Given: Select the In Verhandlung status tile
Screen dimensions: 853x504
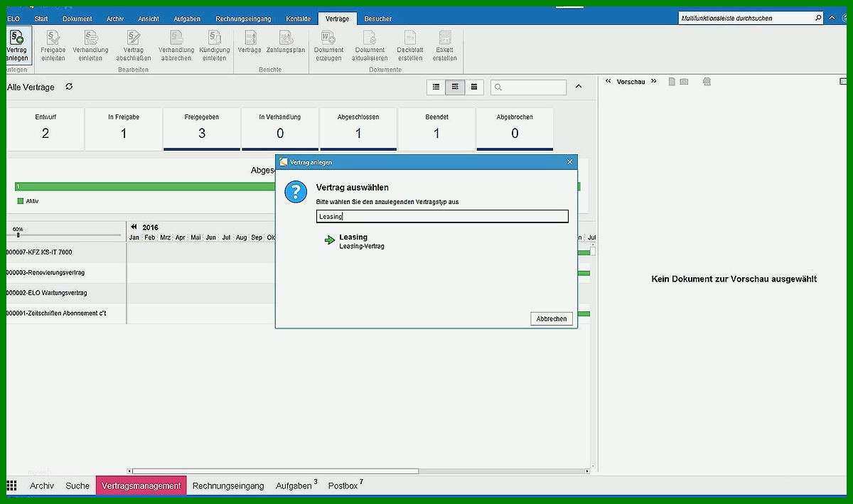Looking at the screenshot, I should pyautogui.click(x=280, y=129).
